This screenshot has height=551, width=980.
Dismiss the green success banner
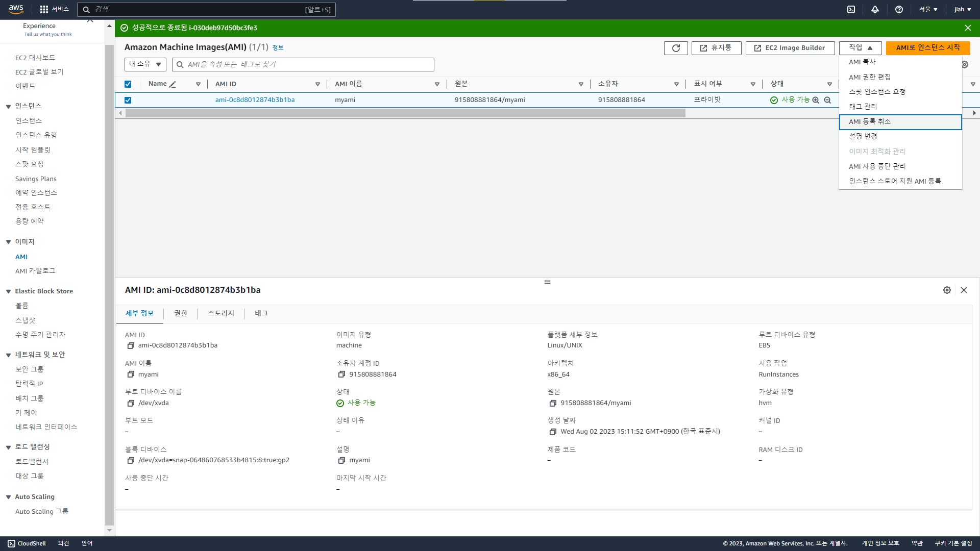point(968,28)
